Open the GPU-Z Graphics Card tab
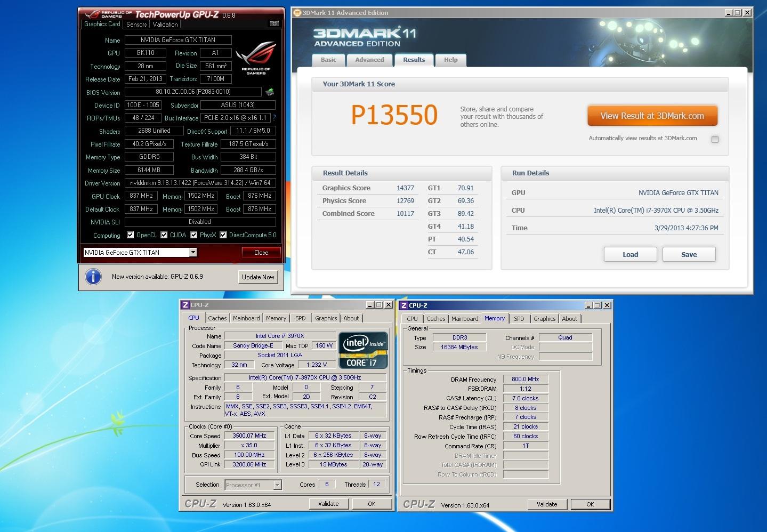This screenshot has height=532, width=767. [102, 24]
